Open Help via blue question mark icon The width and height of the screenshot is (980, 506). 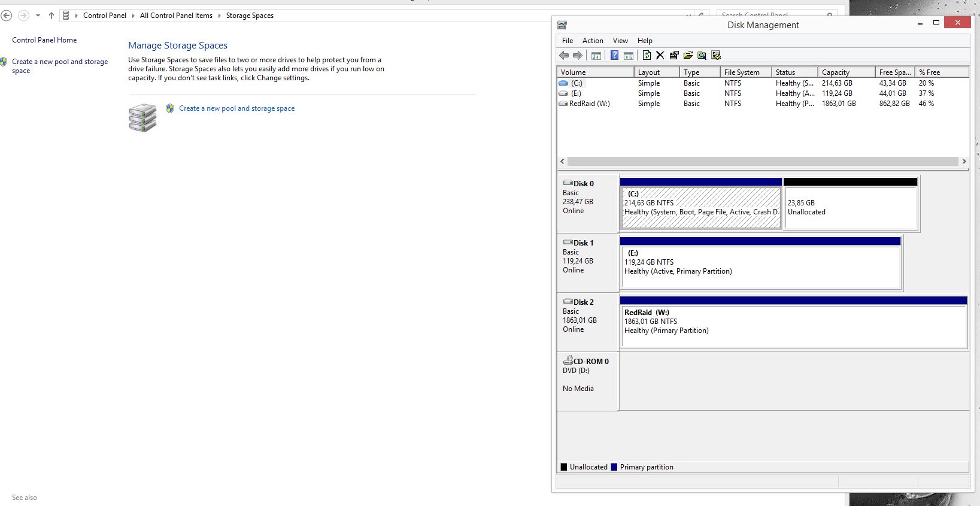point(614,56)
